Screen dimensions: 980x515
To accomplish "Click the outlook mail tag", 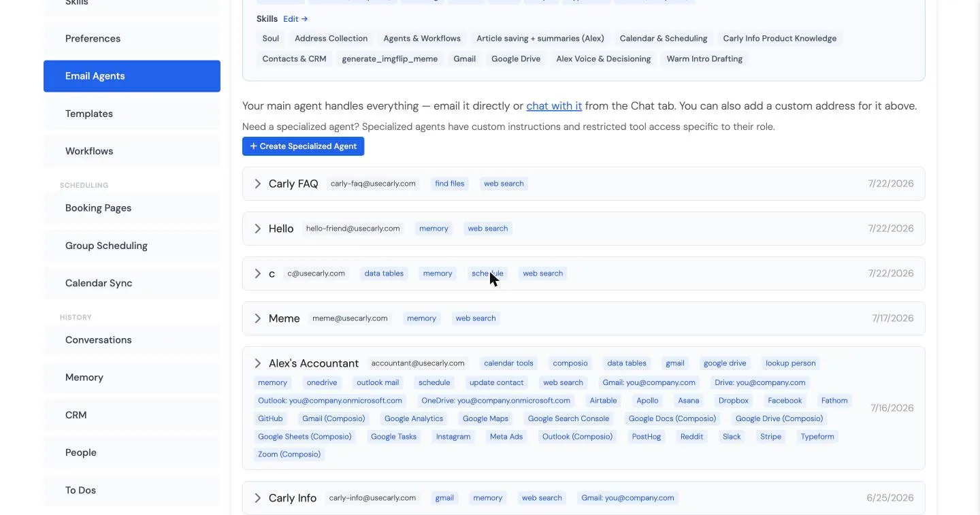I will tap(378, 382).
